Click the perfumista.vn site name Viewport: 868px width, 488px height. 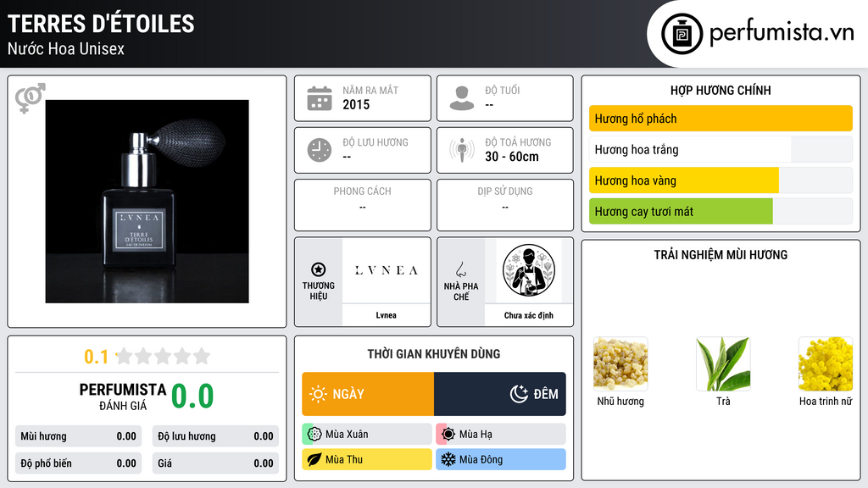pyautogui.click(x=782, y=32)
